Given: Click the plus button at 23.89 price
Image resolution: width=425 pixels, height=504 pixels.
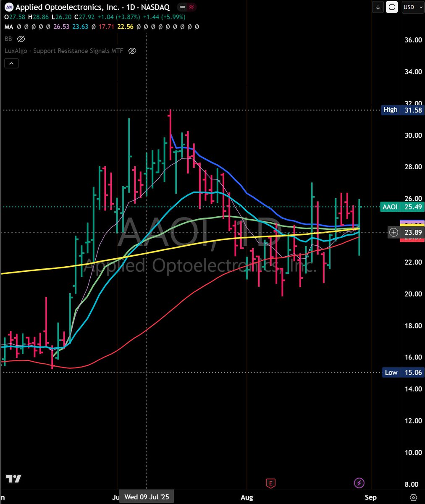Looking at the screenshot, I should (394, 232).
